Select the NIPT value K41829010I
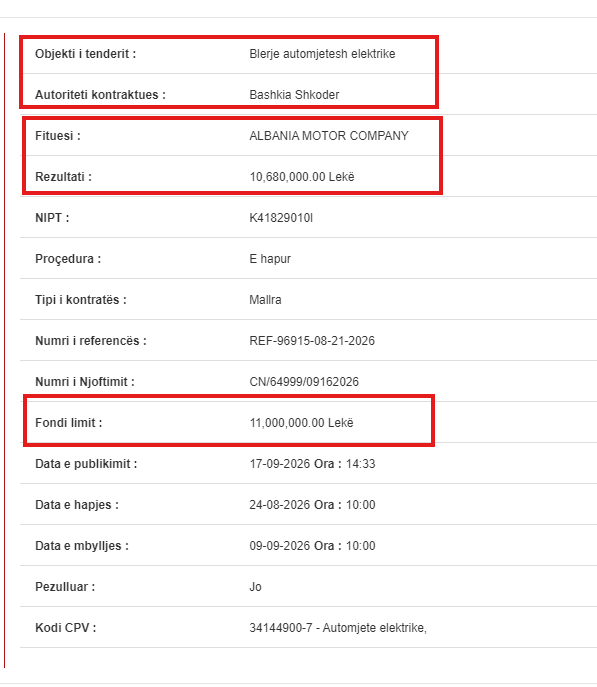 pos(281,218)
